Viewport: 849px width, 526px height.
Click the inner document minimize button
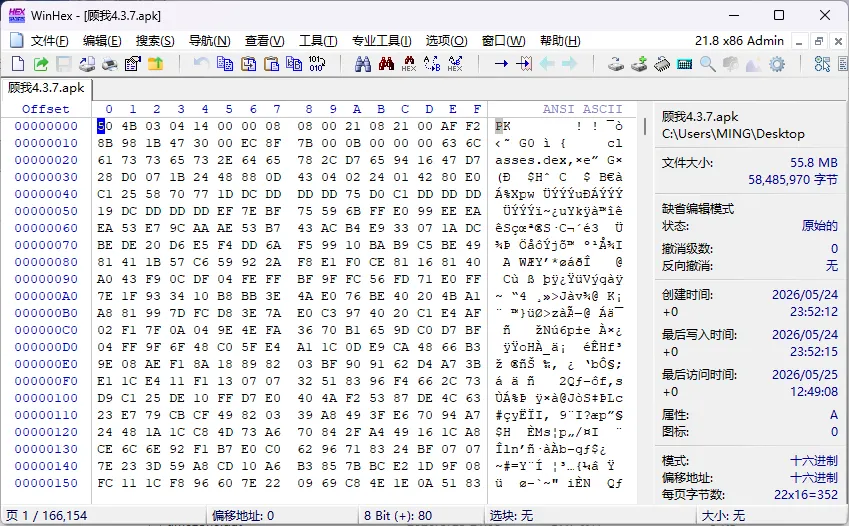click(799, 41)
